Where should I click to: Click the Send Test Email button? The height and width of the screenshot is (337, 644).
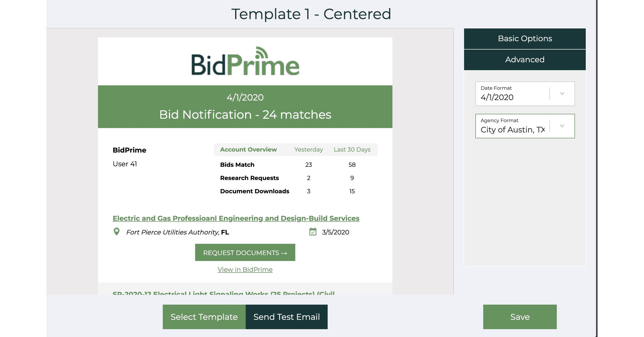(286, 317)
